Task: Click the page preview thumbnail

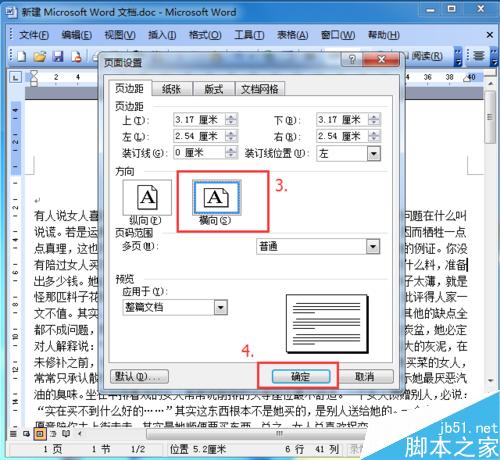Action: click(x=327, y=323)
